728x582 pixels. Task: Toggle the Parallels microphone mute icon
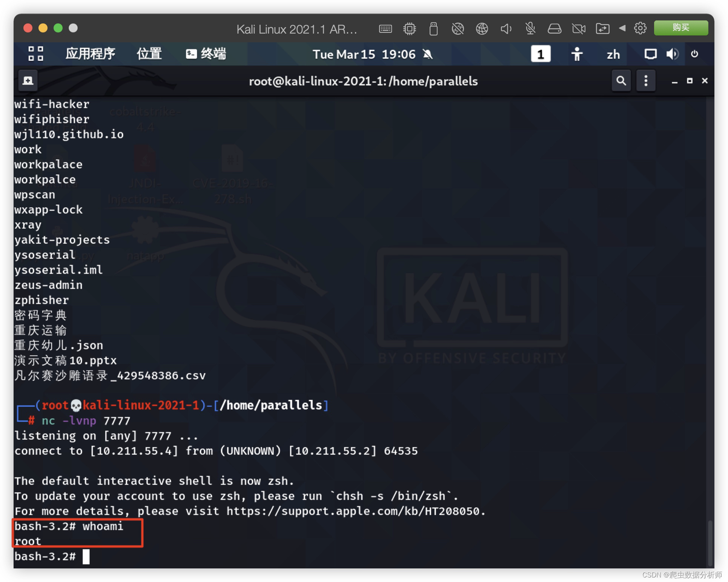pyautogui.click(x=530, y=28)
